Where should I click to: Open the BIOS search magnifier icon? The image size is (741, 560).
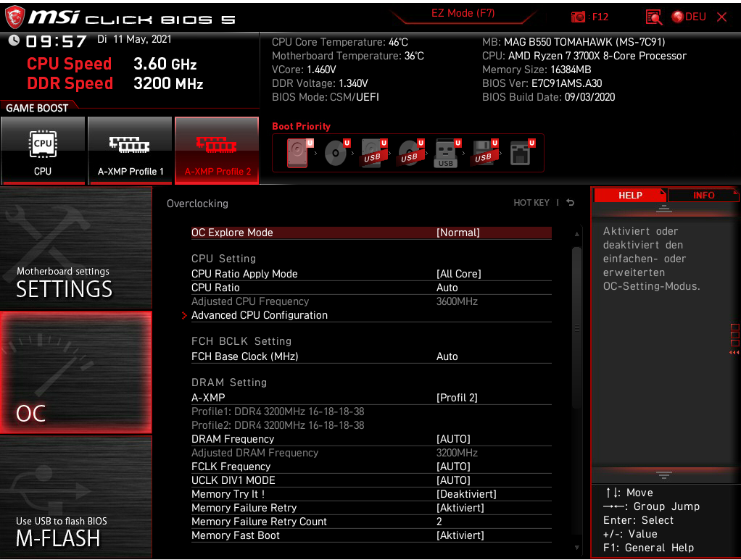point(653,17)
